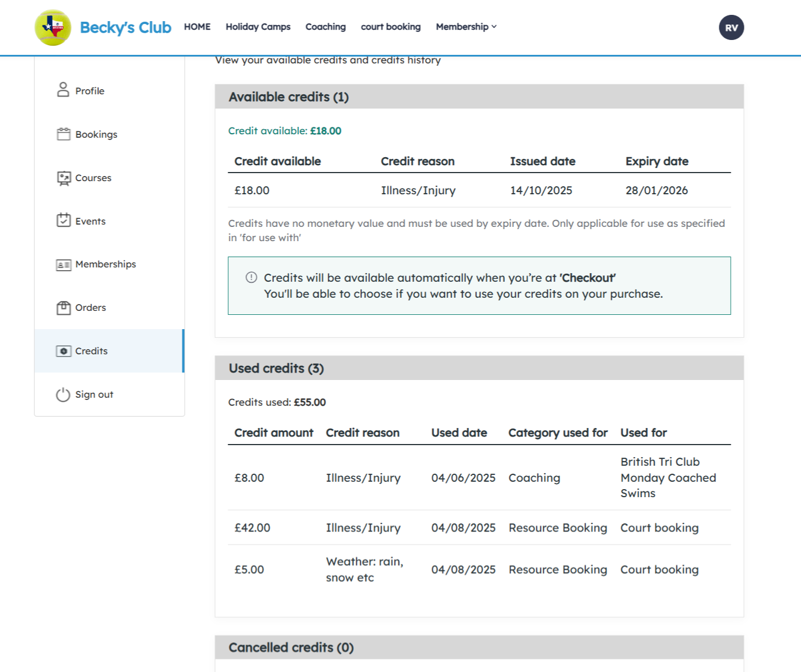Expand the Membership dropdown menu
This screenshot has height=672, width=801.
point(466,27)
